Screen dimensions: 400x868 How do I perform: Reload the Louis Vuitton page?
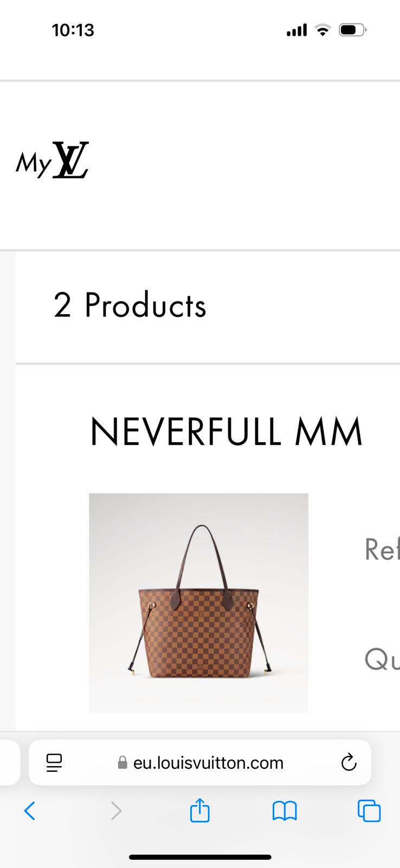tap(349, 762)
